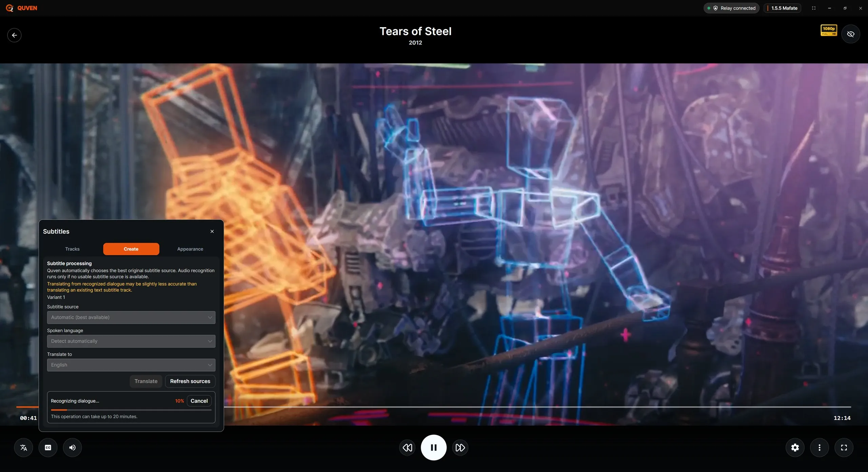
Task: Enter fullscreen with the corner brackets icon
Action: [x=844, y=448]
